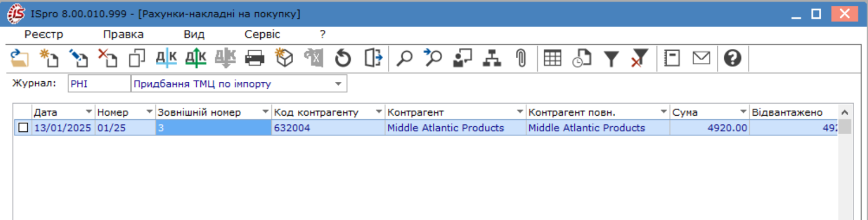This screenshot has width=868, height=220.
Task: Click the blue ДК postings icon
Action: 166,58
